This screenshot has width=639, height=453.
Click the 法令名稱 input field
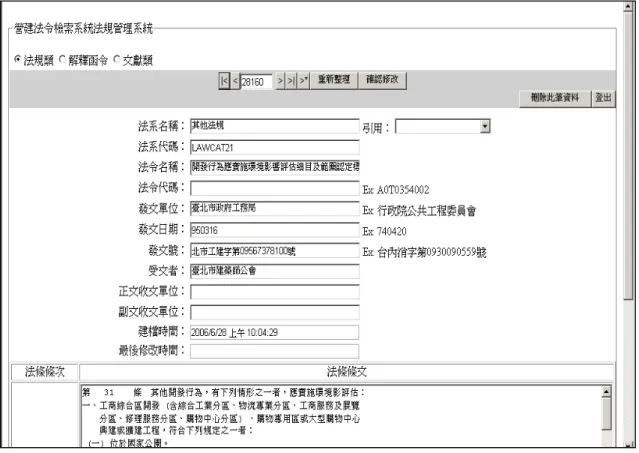pos(275,167)
